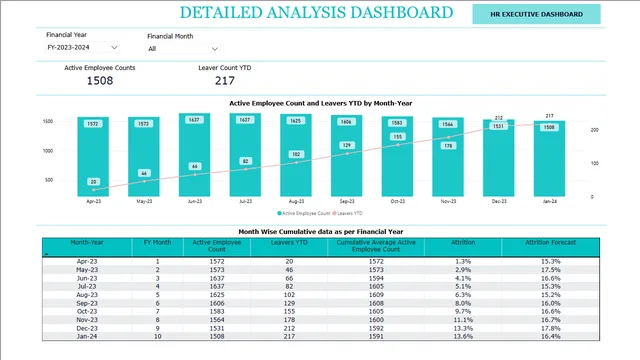Open the Financial Month dropdown showing All
The height and width of the screenshot is (360, 640).
click(x=183, y=49)
